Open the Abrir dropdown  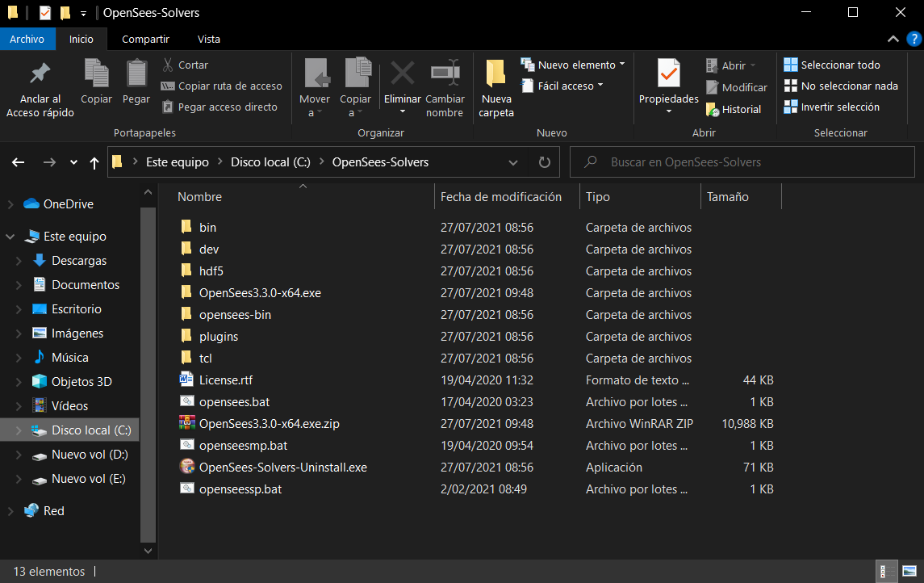pyautogui.click(x=730, y=65)
